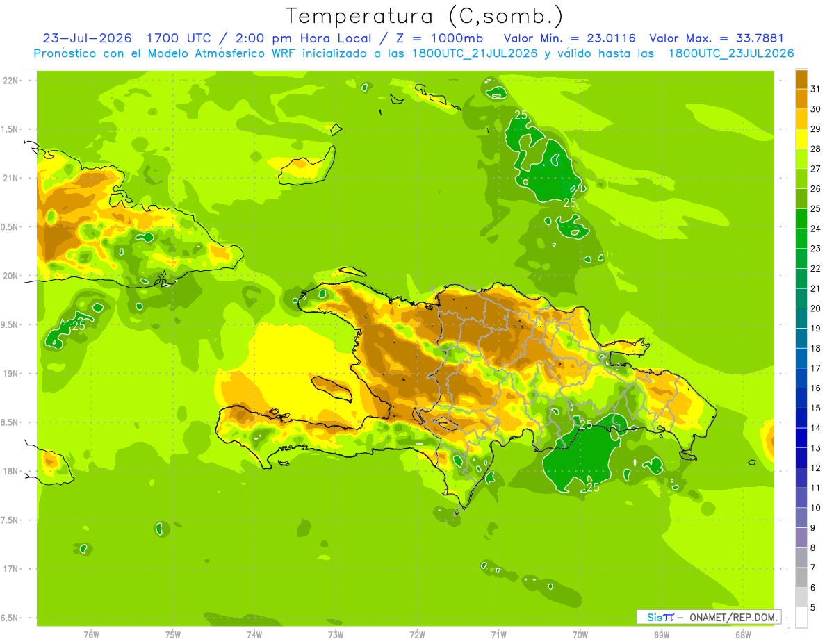Click legend swatch between 27 and 28

click(801, 158)
